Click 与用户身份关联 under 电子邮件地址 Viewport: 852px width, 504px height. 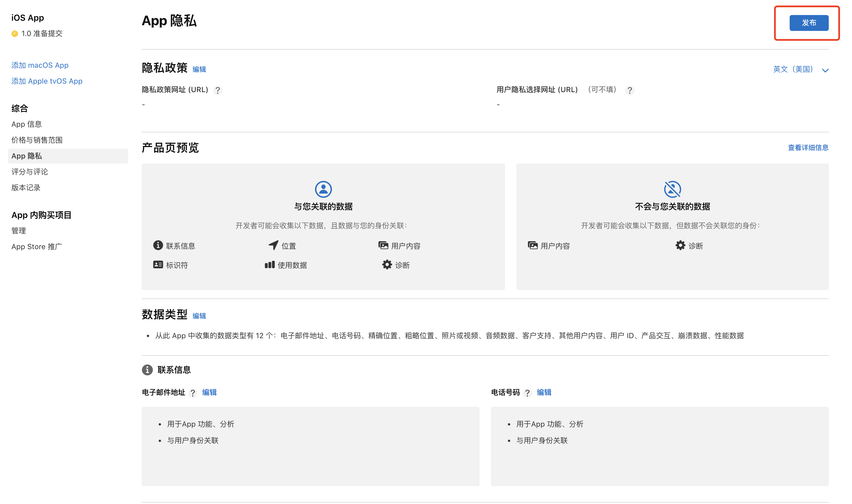pyautogui.click(x=192, y=441)
